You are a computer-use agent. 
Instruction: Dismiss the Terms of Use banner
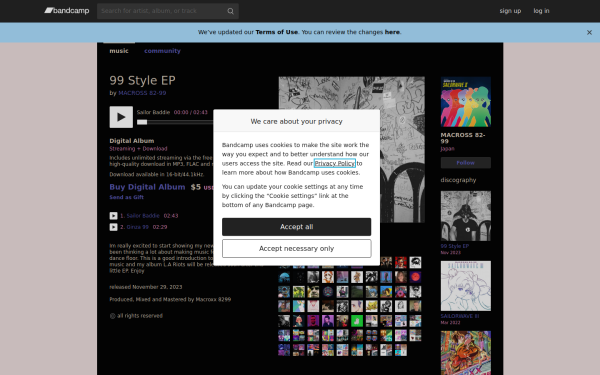coord(589,33)
